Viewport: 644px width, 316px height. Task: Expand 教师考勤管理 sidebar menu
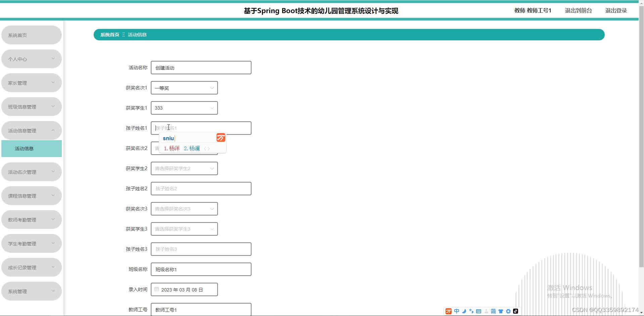32,220
